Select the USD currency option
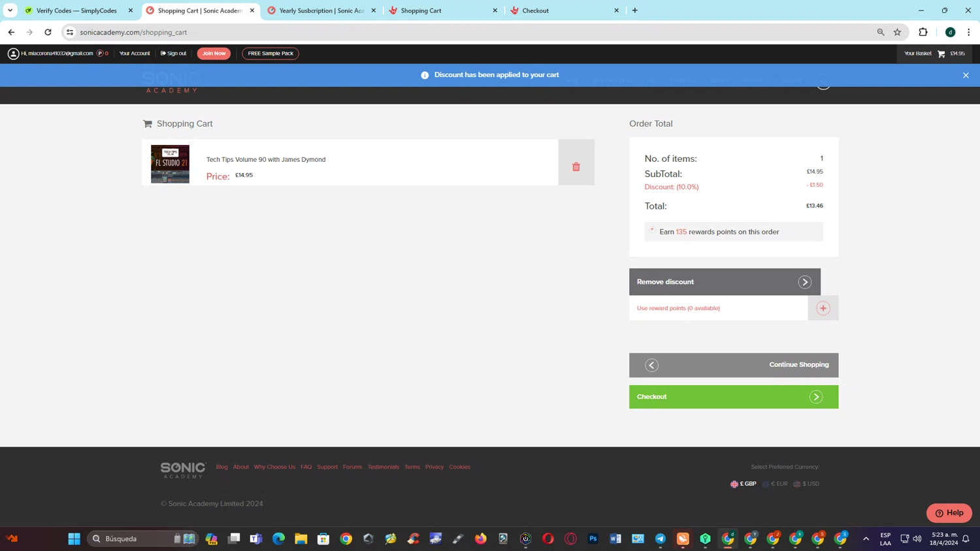The width and height of the screenshot is (980, 551). [x=806, y=484]
